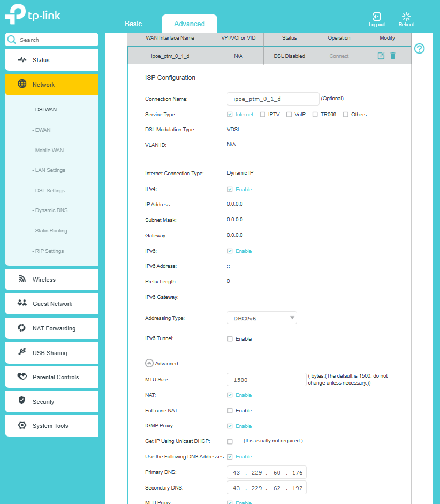The height and width of the screenshot is (504, 440).
Task: Click the DSL Disabled status cell
Action: click(290, 56)
